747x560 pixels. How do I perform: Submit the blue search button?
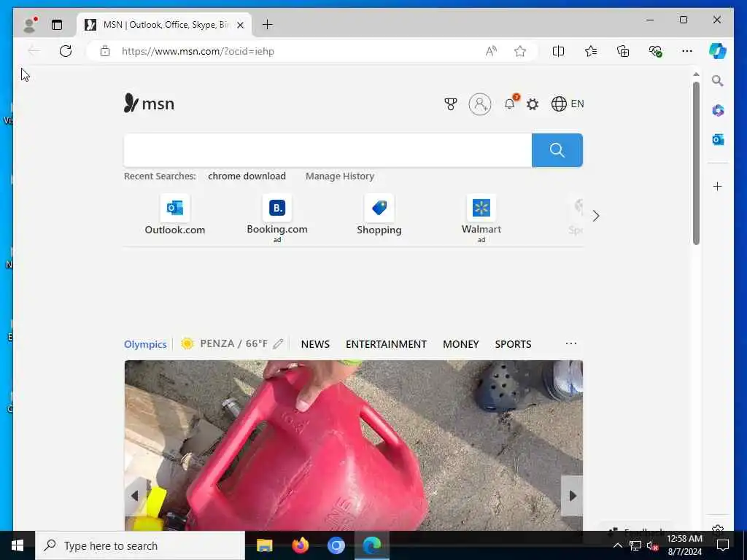coord(557,150)
